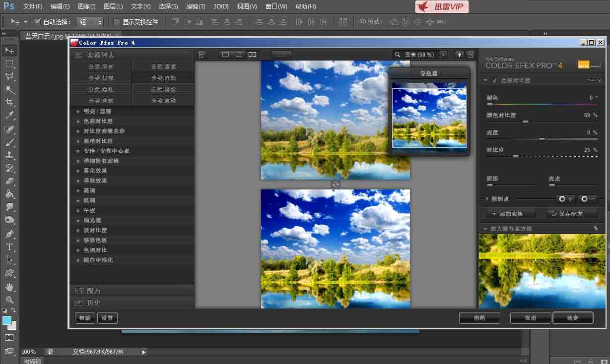Open the 图像(I) menu
The image size is (610, 364).
point(86,6)
